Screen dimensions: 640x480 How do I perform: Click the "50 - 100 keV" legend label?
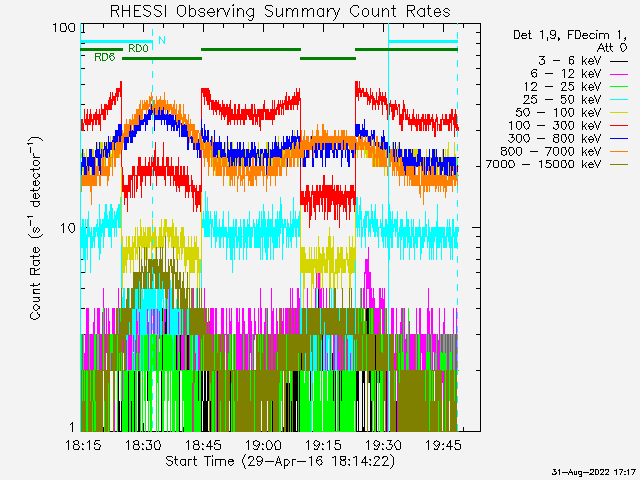(x=558, y=113)
